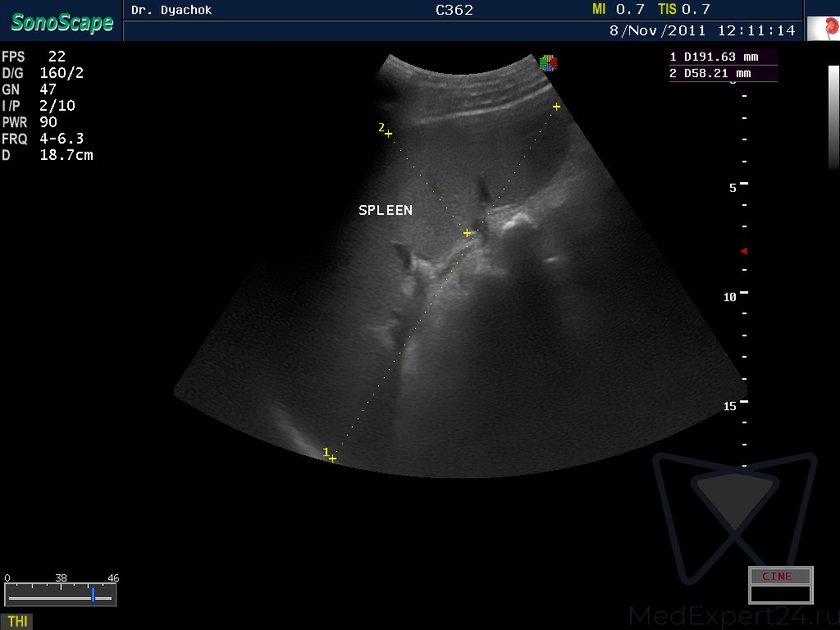840x630 pixels.
Task: Click the colored probe orientation marker
Action: pyautogui.click(x=548, y=62)
